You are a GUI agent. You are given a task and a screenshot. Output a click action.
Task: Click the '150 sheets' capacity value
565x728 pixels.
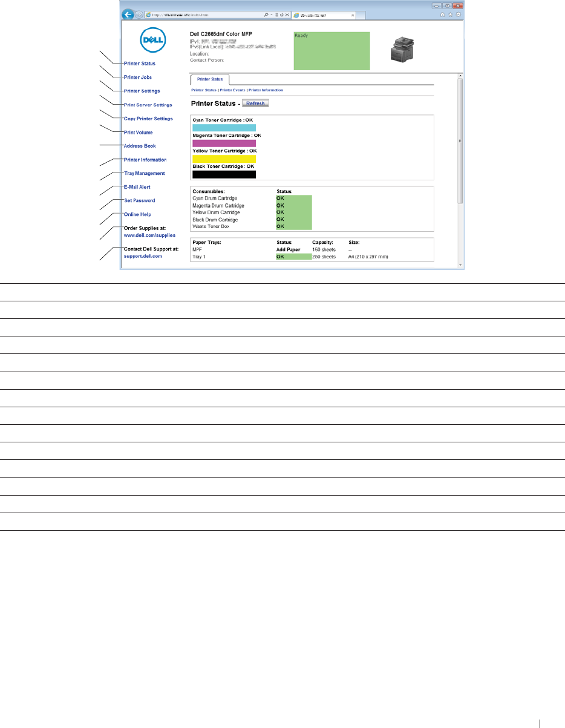tap(324, 249)
